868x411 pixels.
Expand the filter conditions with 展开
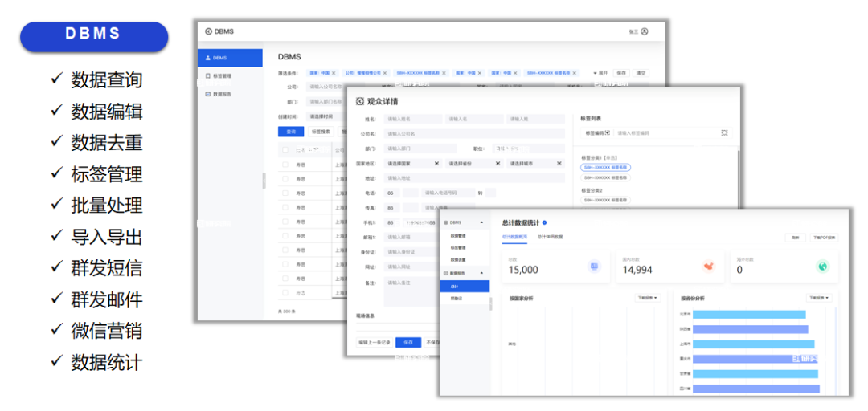pyautogui.click(x=600, y=73)
